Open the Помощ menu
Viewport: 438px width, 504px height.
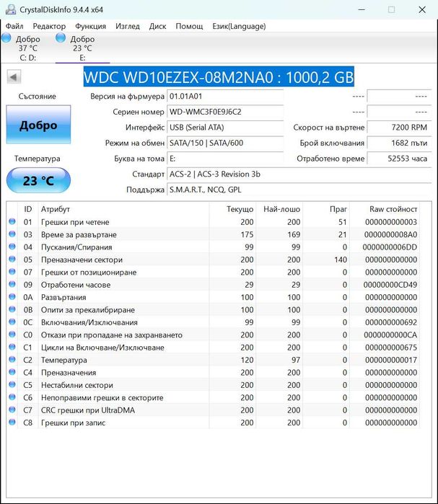pyautogui.click(x=189, y=26)
